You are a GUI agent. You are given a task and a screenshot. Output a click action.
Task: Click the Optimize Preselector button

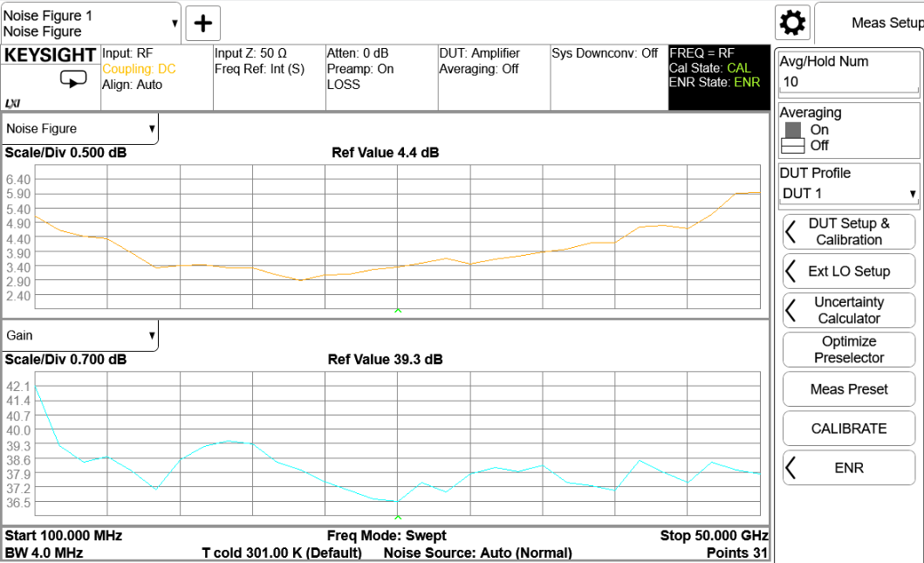click(849, 350)
